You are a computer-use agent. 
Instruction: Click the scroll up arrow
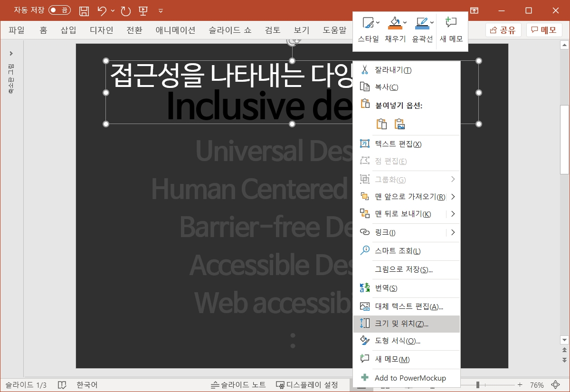[x=564, y=45]
